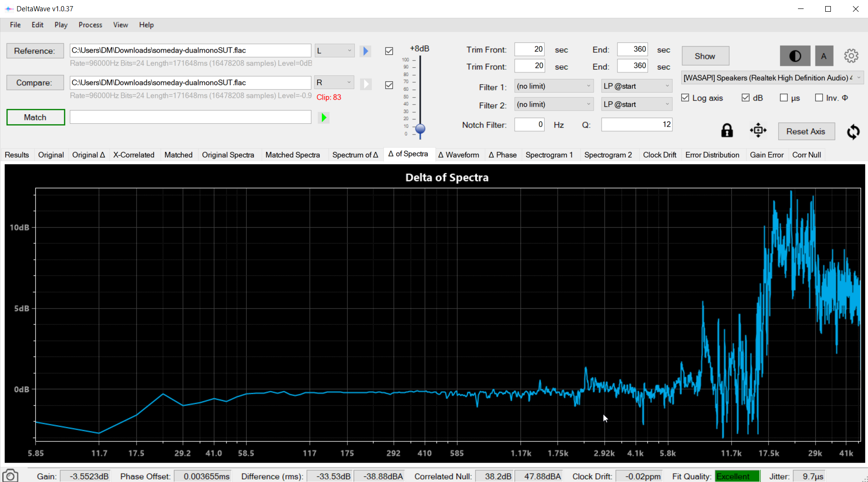This screenshot has height=482, width=868.
Task: Play the Reference track
Action: click(366, 51)
